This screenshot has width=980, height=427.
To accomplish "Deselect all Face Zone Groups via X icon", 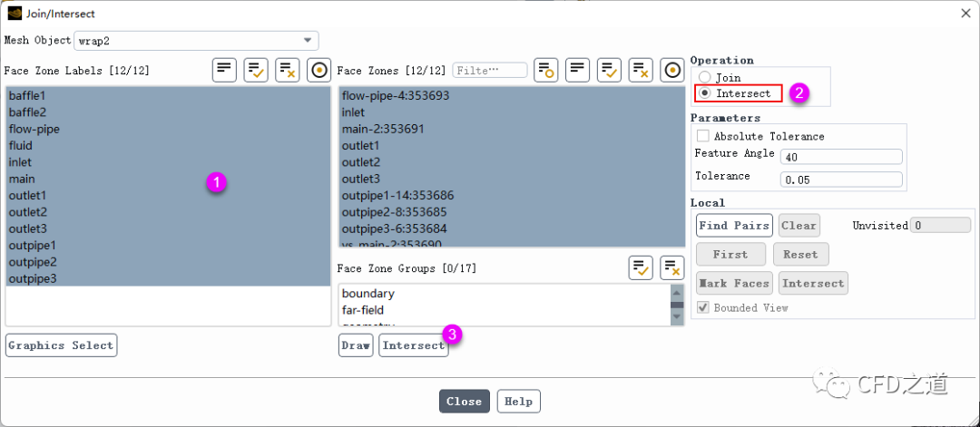I will click(672, 267).
